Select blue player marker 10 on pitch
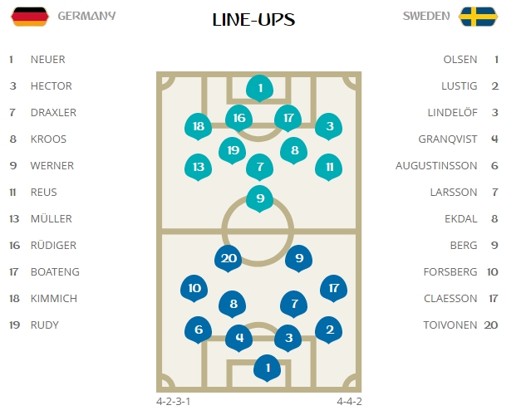Viewport: 526px width, 420px height. (x=194, y=288)
